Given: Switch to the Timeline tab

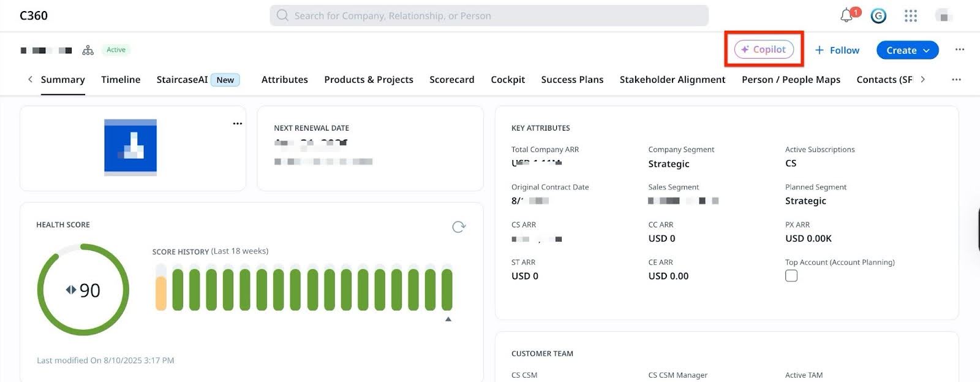Looking at the screenshot, I should point(121,80).
